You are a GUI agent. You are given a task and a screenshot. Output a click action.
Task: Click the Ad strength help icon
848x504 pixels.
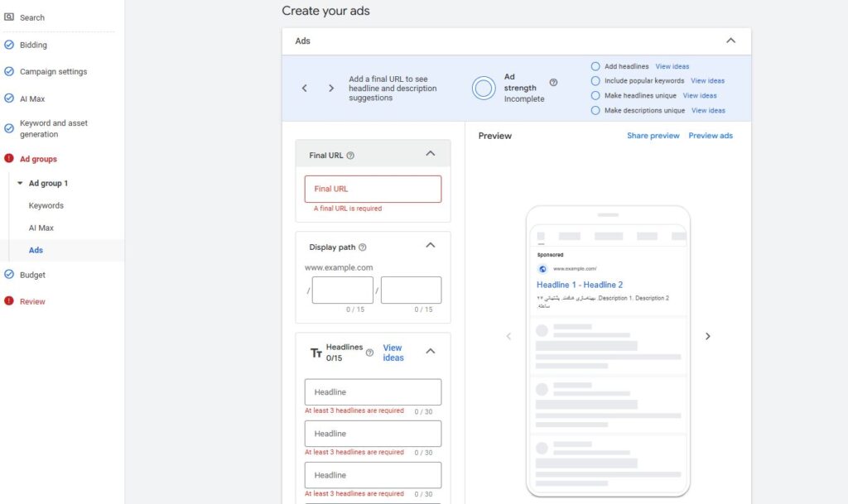click(553, 82)
